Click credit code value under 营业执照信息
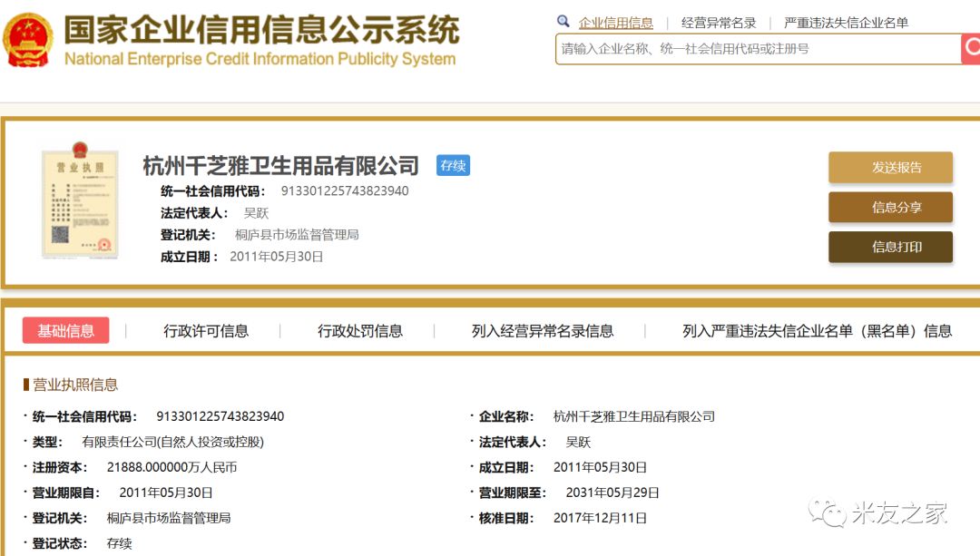Screen dimensions: 980x556 point(220,416)
